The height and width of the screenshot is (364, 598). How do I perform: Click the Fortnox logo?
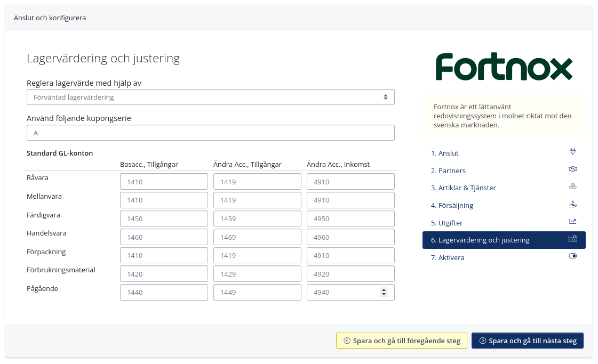(504, 67)
